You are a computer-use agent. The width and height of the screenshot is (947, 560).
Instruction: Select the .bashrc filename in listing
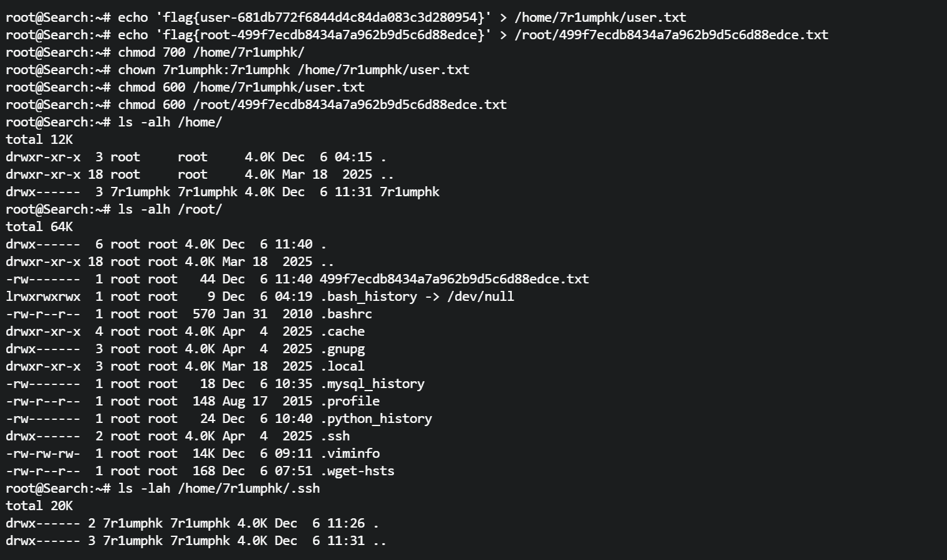point(346,314)
